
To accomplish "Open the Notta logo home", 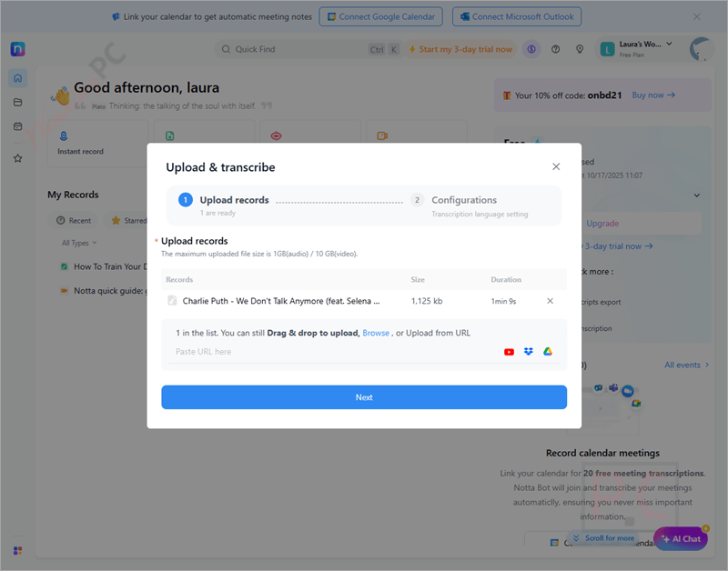I will tap(17, 49).
